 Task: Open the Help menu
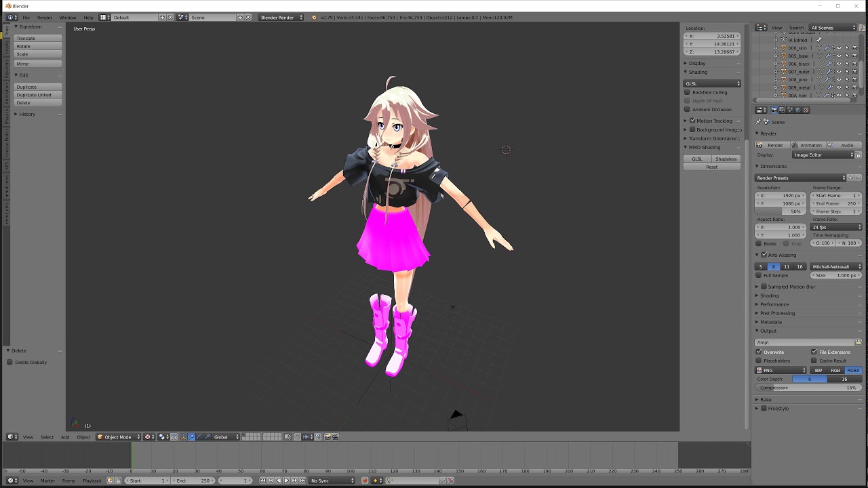coord(88,17)
